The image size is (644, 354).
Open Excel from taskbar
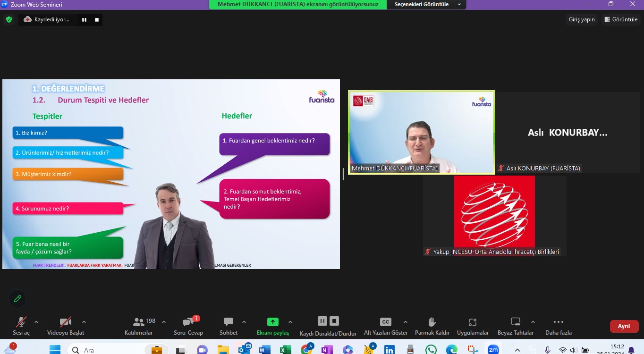tap(285, 350)
